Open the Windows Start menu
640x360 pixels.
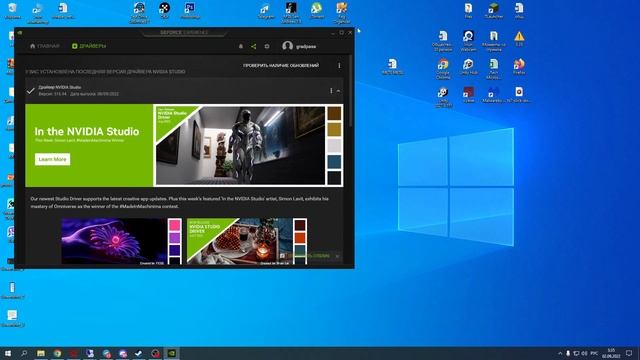pos(8,353)
